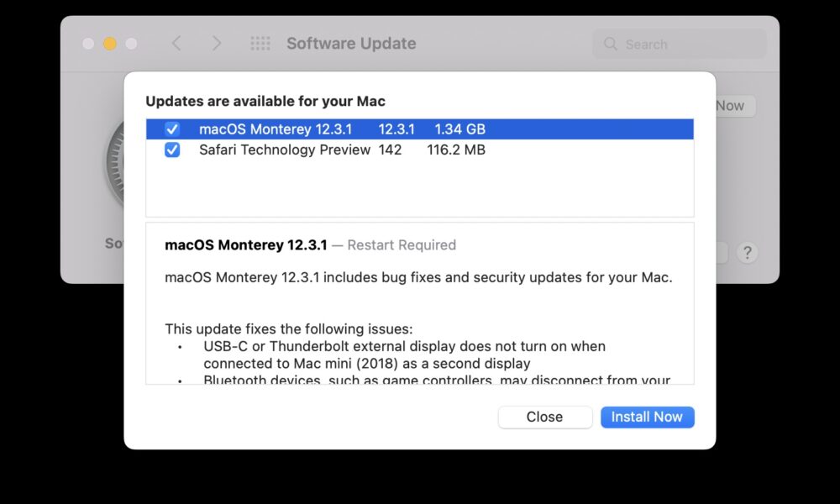
Task: Click the partially hidden Now button behind dialog
Action: [x=735, y=106]
